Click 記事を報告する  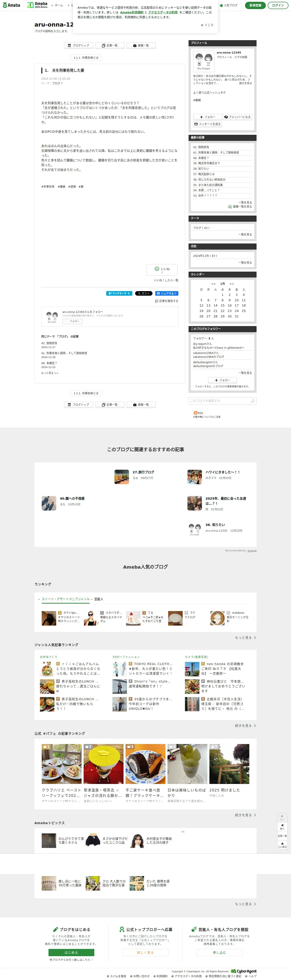click(166, 301)
